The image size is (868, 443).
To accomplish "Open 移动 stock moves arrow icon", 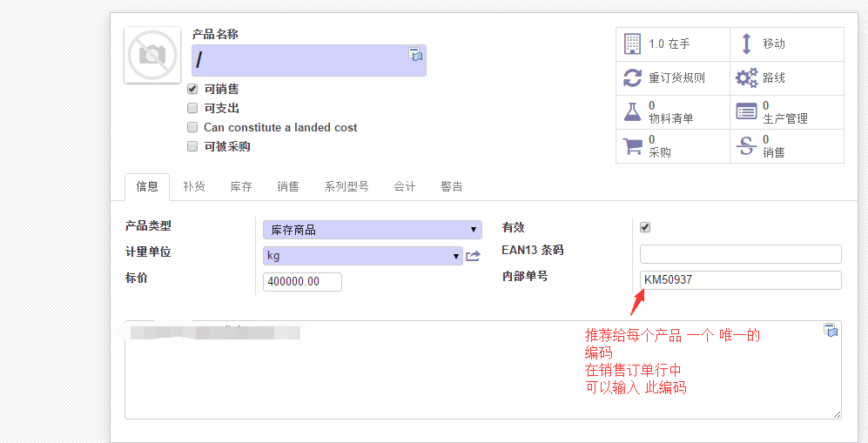I will point(746,44).
